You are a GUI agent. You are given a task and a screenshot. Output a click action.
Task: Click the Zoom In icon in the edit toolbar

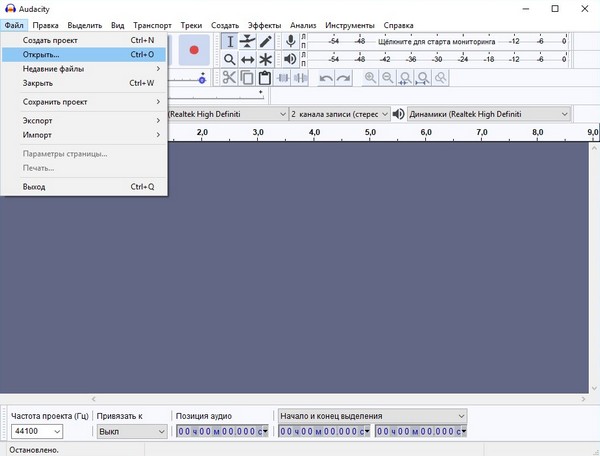click(x=371, y=79)
